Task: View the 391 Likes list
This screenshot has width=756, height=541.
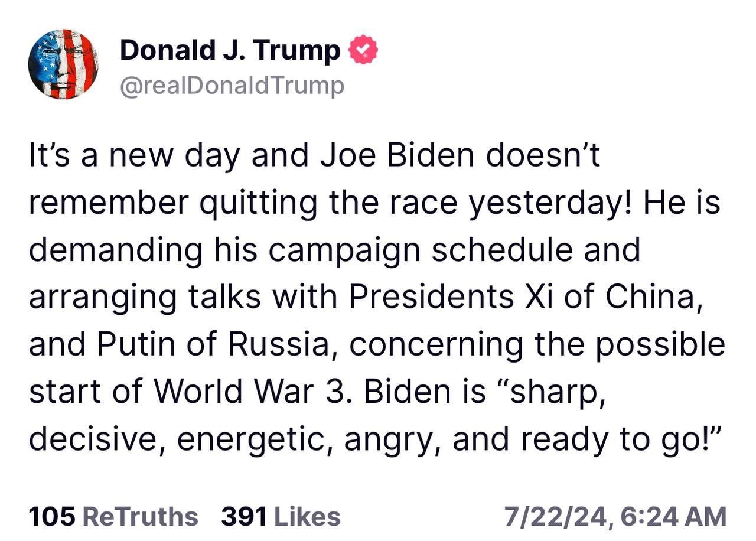Action: tap(281, 517)
